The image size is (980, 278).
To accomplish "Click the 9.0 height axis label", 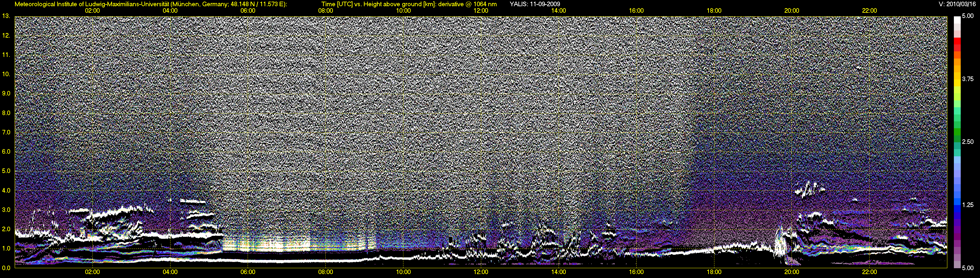I will click(x=6, y=93).
